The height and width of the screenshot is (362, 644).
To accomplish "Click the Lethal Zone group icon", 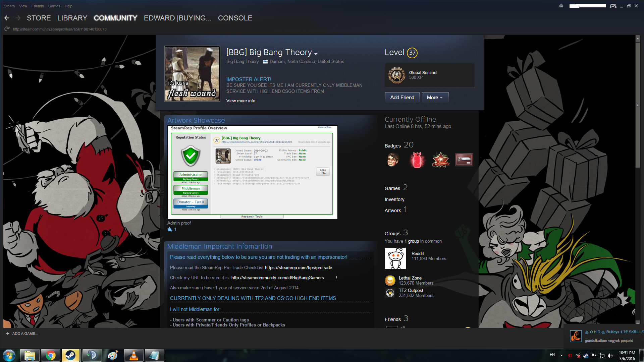I will pyautogui.click(x=390, y=280).
